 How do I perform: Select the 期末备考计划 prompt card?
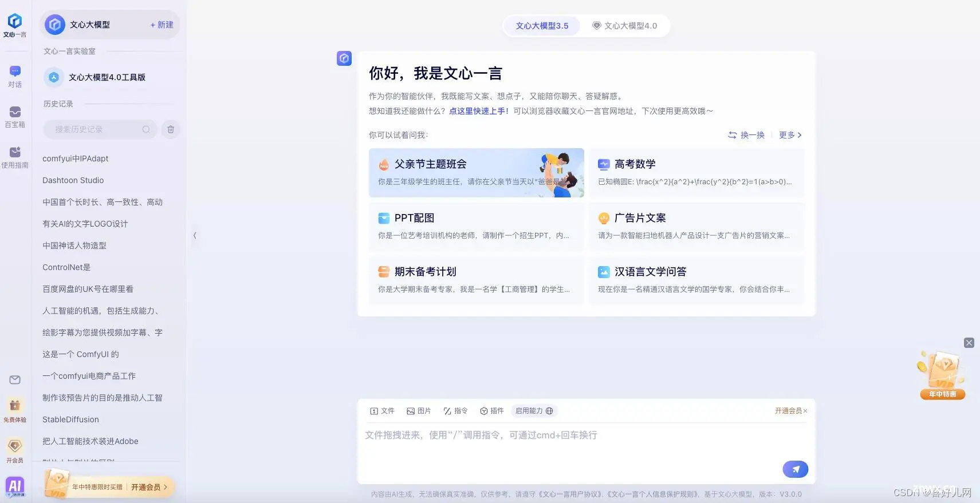476,280
